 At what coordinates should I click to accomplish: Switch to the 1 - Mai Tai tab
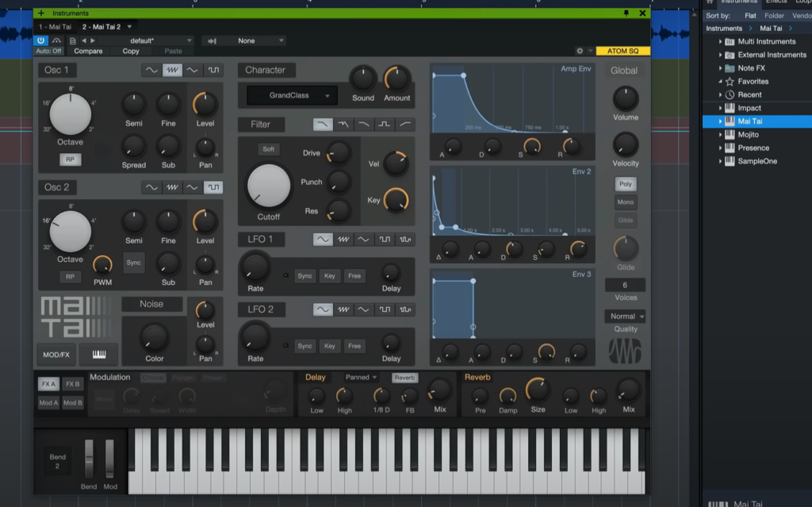point(55,27)
